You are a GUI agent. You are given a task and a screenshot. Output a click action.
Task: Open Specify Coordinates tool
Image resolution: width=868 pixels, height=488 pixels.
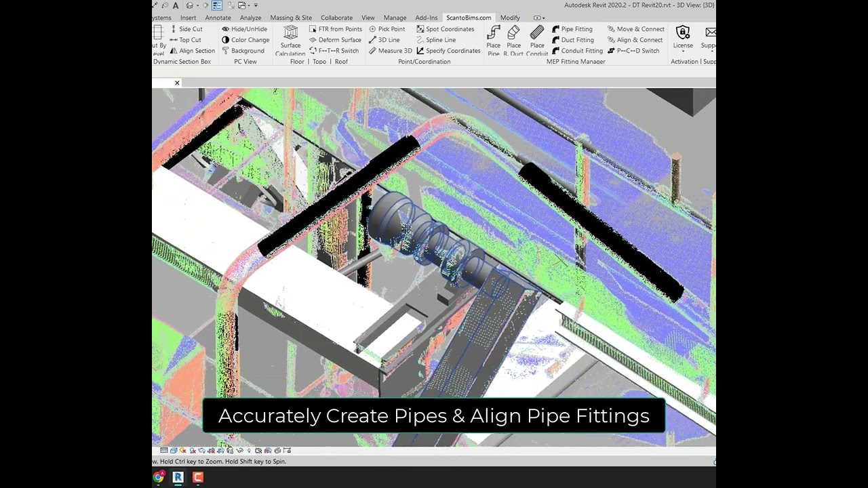click(448, 51)
